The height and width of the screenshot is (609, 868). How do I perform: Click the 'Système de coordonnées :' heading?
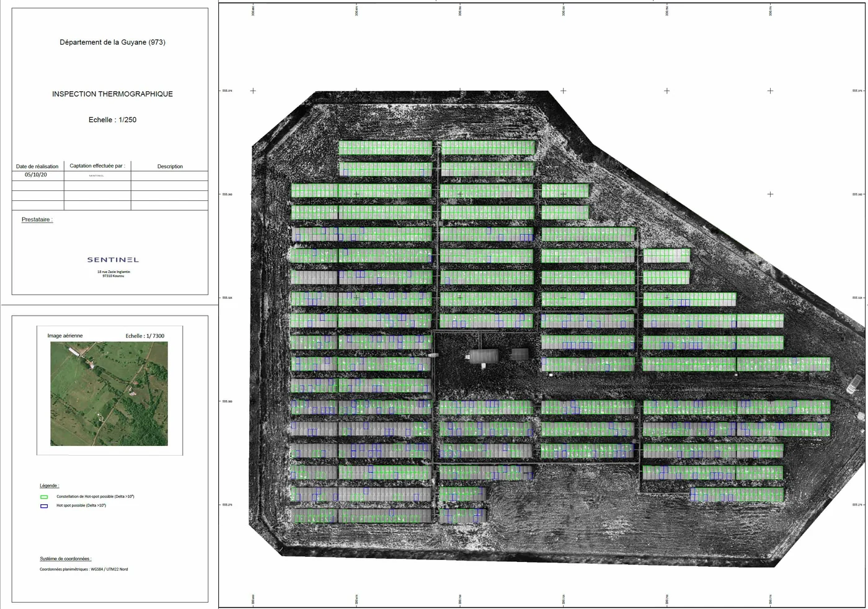tap(65, 559)
